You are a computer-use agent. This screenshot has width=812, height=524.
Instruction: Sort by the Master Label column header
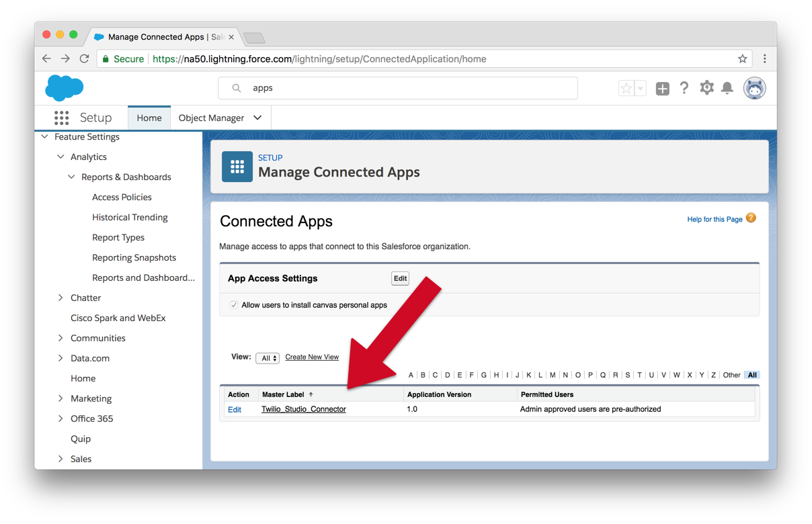pos(283,394)
